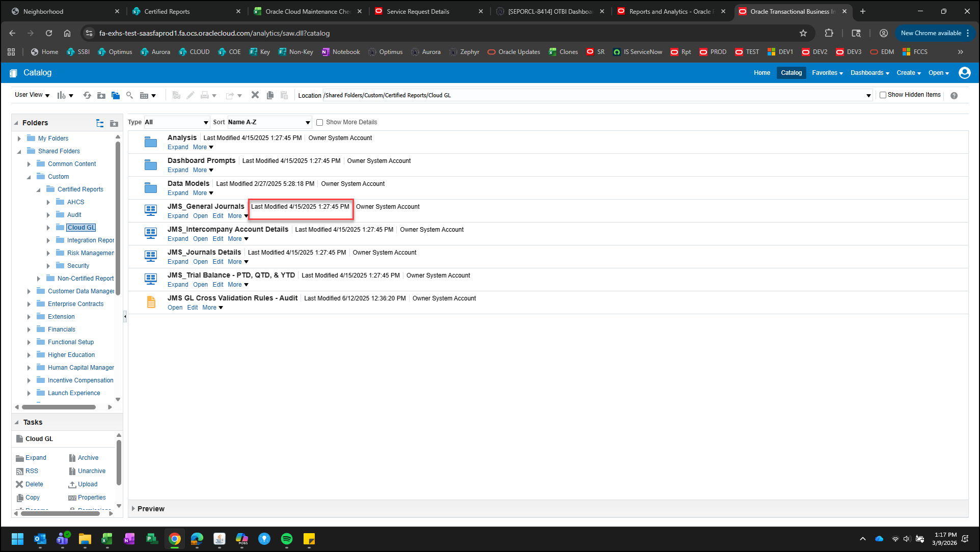Open the Sort Name A-Z dropdown
980x552 pixels.
coord(269,122)
